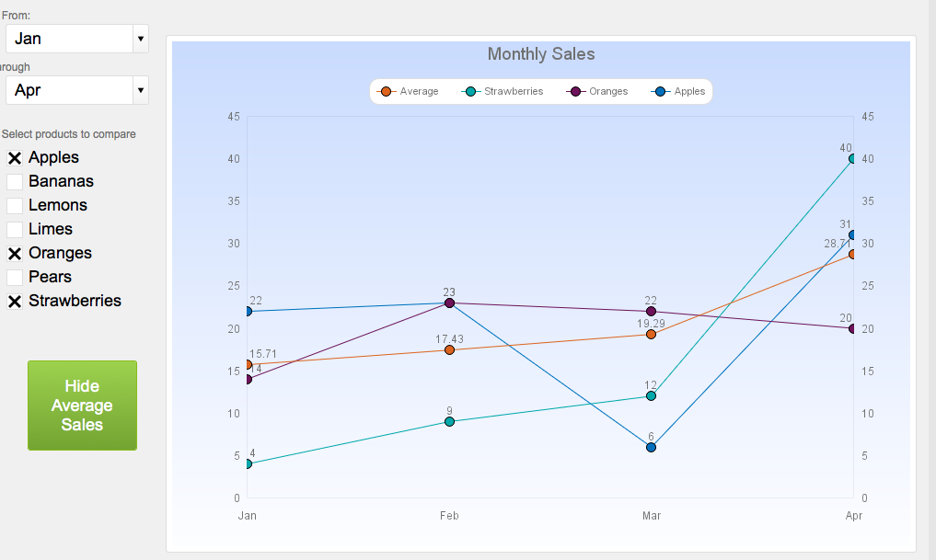This screenshot has height=560, width=936.
Task: Tick the Limes checkbox
Action: point(15,230)
